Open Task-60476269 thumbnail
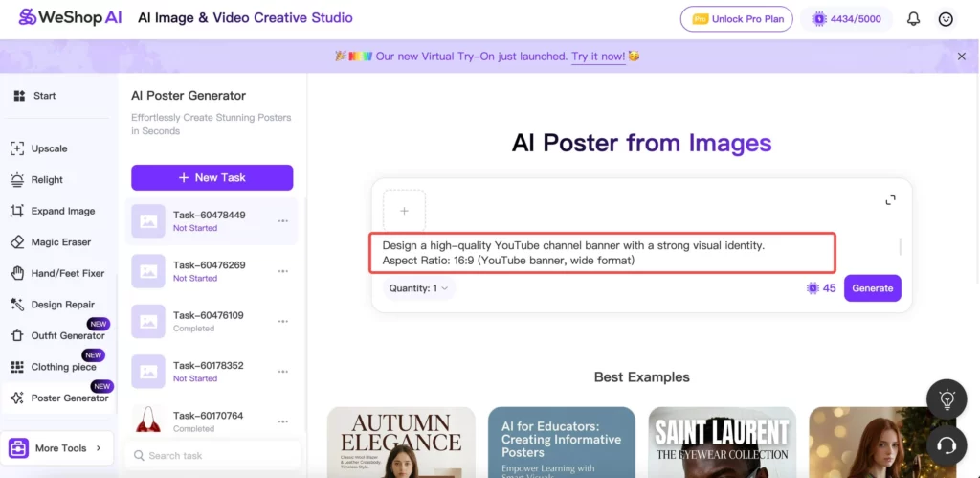This screenshot has height=478, width=980. pos(148,271)
